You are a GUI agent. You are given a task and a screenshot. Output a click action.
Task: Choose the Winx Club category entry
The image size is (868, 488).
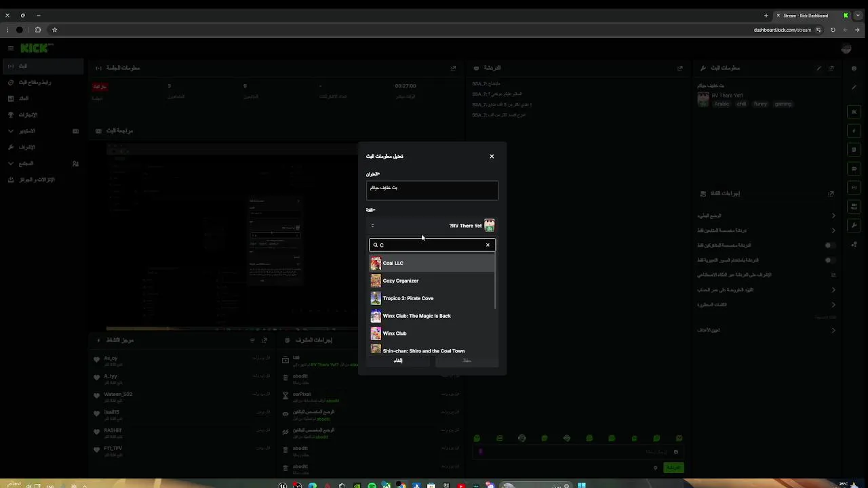click(432, 333)
